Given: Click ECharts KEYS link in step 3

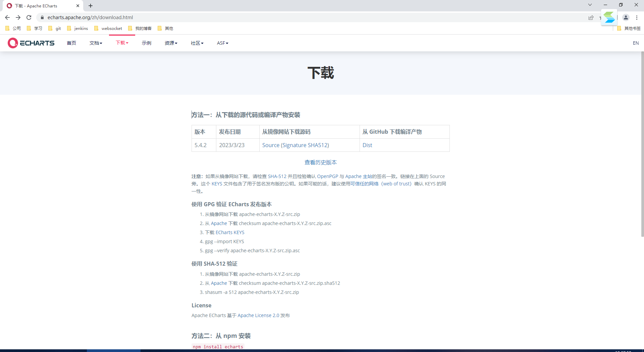Looking at the screenshot, I should (x=230, y=232).
